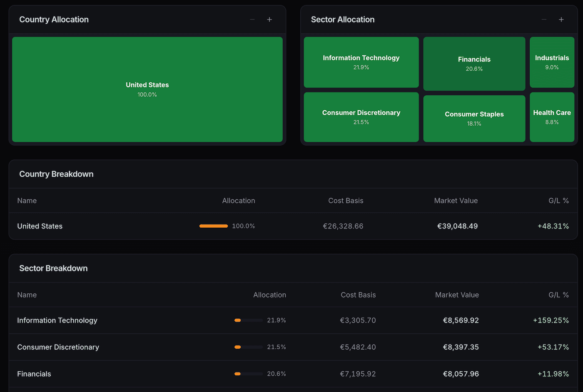
Task: Open the Consumer Discretionary treemap tile
Action: pos(361,117)
